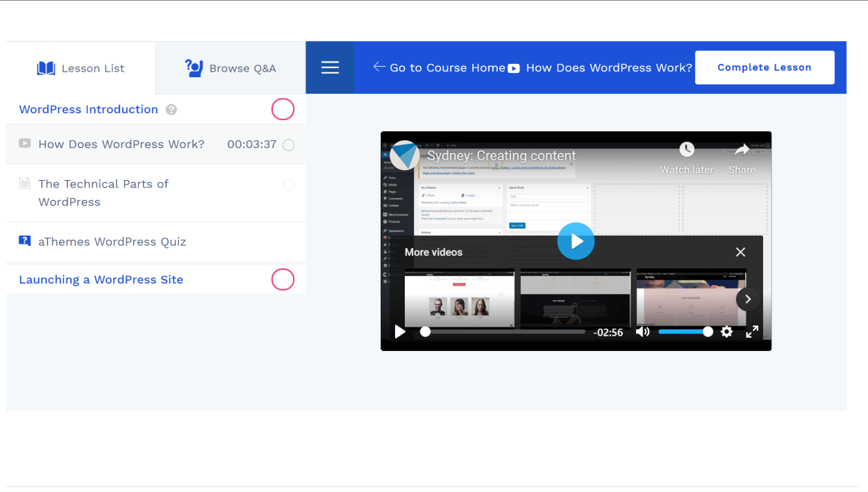Click the video progress bar
Image resolution: width=868 pixels, height=492 pixels.
tap(503, 332)
